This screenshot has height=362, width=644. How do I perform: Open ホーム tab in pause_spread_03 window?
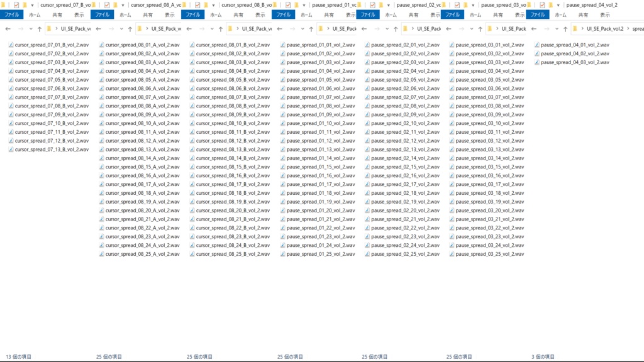click(x=475, y=15)
